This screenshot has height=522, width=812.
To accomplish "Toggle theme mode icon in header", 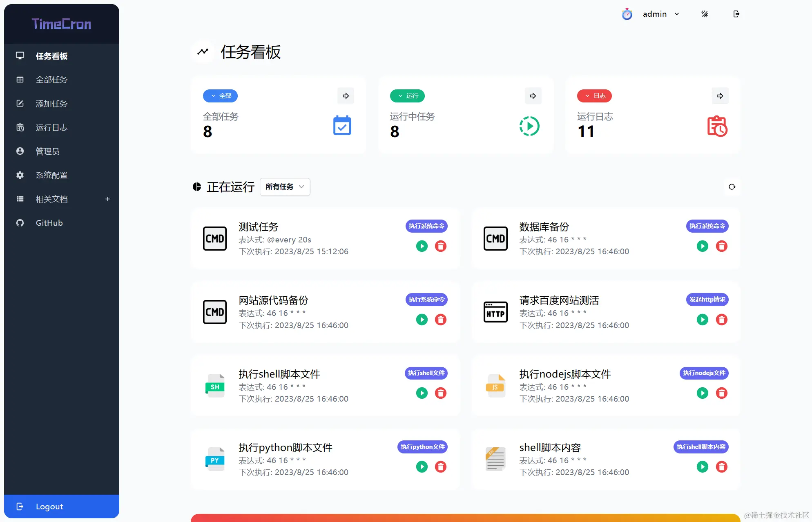I will click(x=705, y=14).
